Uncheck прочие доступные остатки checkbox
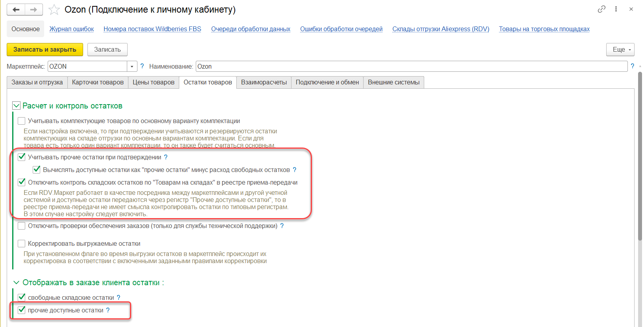644x327 pixels. 22,310
